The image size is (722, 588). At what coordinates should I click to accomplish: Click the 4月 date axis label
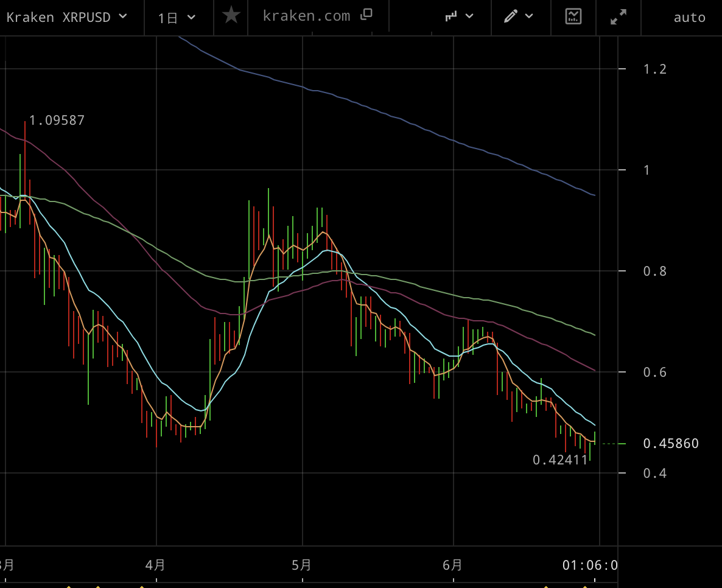[x=155, y=565]
